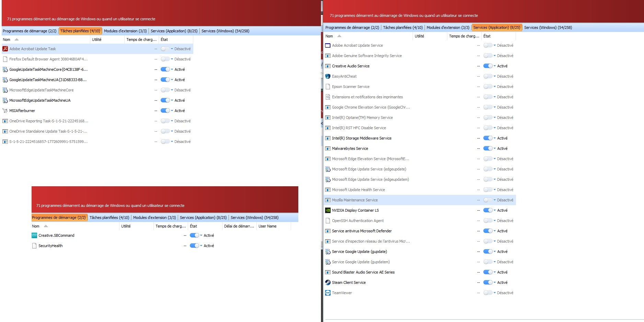Turn off the Creative.SBCommand toggle

(x=194, y=235)
